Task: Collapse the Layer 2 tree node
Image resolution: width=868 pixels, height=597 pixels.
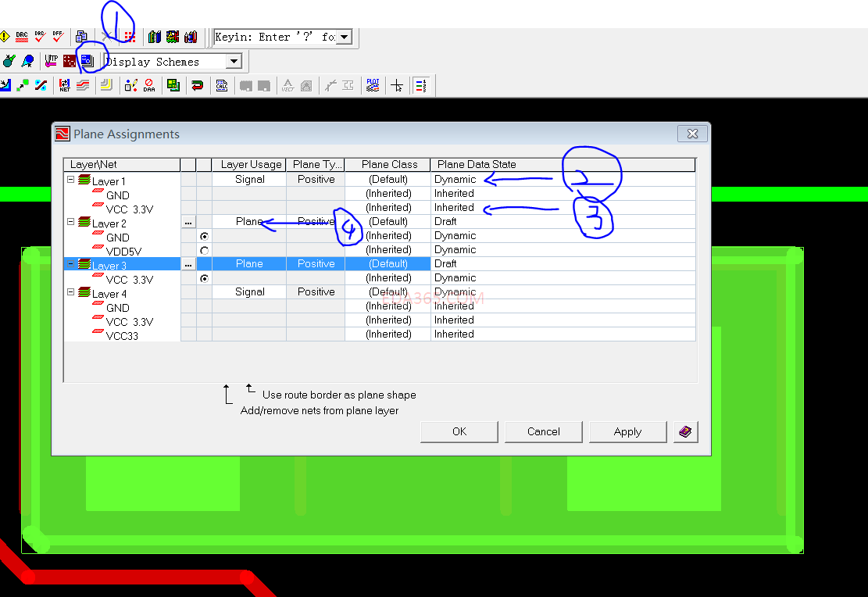Action: pyautogui.click(x=71, y=221)
